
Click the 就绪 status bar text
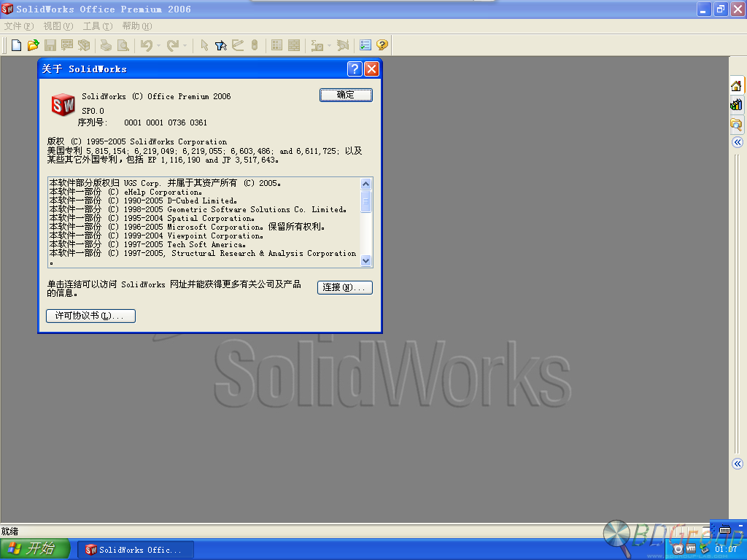click(9, 531)
